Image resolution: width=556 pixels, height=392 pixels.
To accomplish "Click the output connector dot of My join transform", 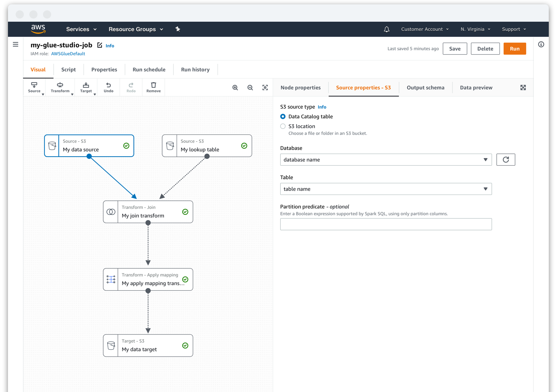I will tap(148, 223).
